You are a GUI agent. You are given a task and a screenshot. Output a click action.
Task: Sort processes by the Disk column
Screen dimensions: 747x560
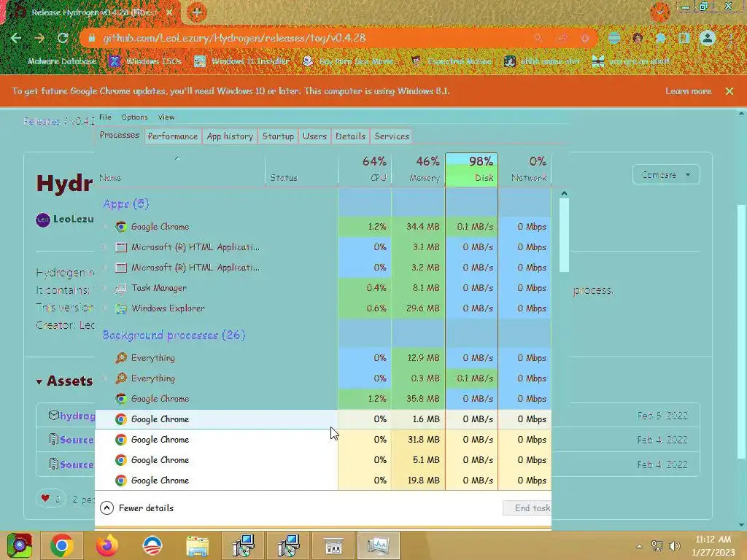pos(472,169)
